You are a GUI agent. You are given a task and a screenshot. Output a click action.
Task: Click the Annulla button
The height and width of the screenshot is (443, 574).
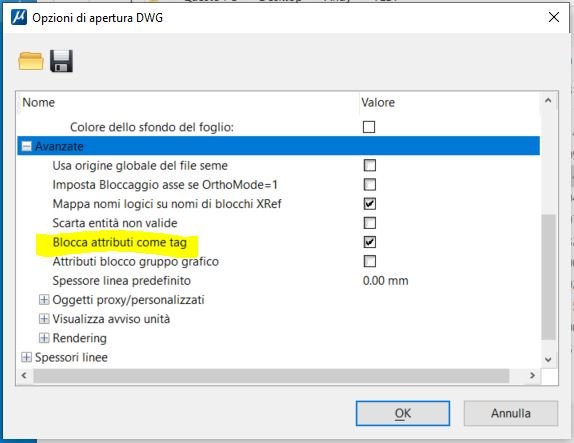pos(511,413)
